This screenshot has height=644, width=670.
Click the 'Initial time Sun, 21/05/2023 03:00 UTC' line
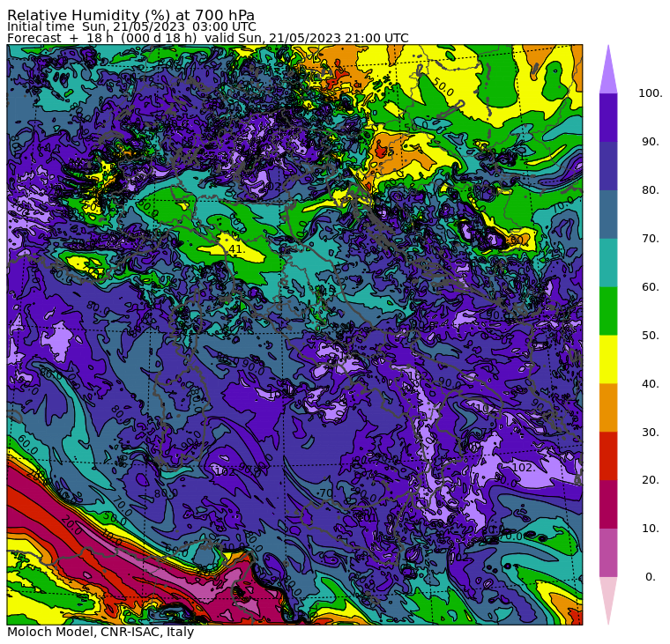pos(131,26)
